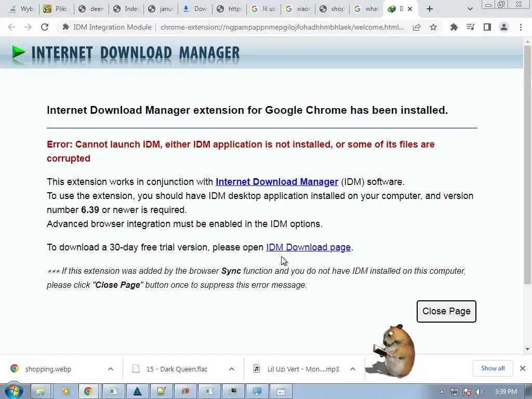
Task: Click the volume speaker tray icon
Action: tap(480, 392)
